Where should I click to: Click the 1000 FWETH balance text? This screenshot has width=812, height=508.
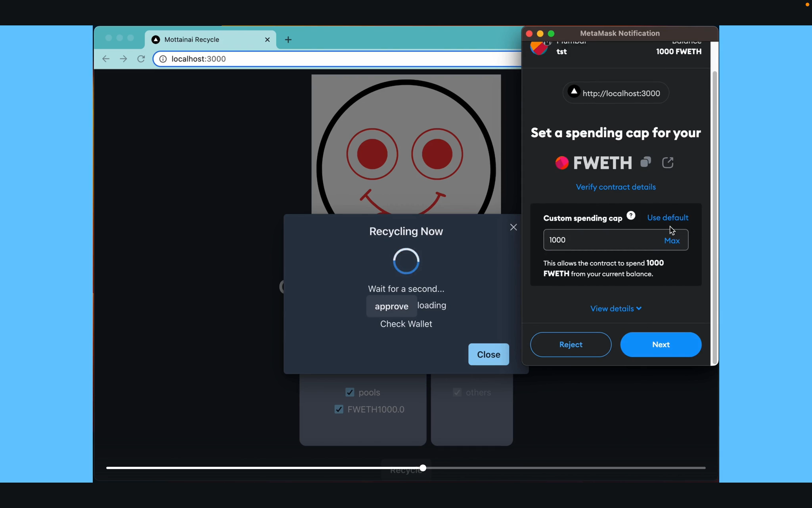tap(678, 52)
